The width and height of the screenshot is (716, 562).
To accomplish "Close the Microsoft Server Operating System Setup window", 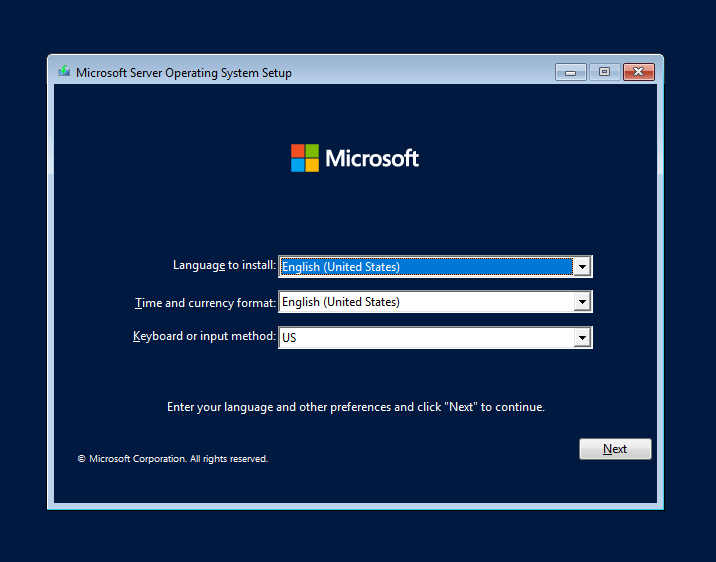I will click(x=639, y=72).
